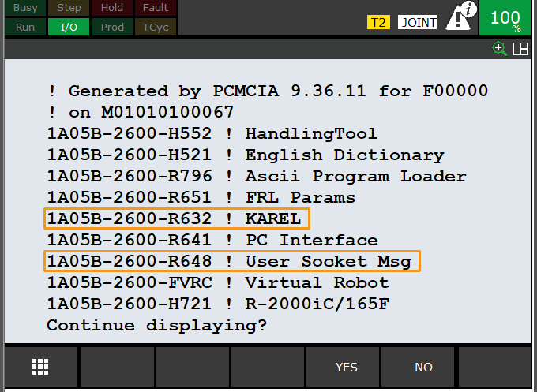Toggle the Step status indicator

pos(69,8)
